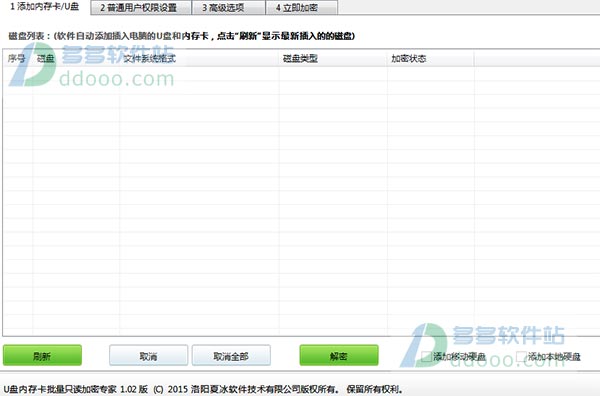Click the 磁盘列表 description text

pyautogui.click(x=181, y=36)
